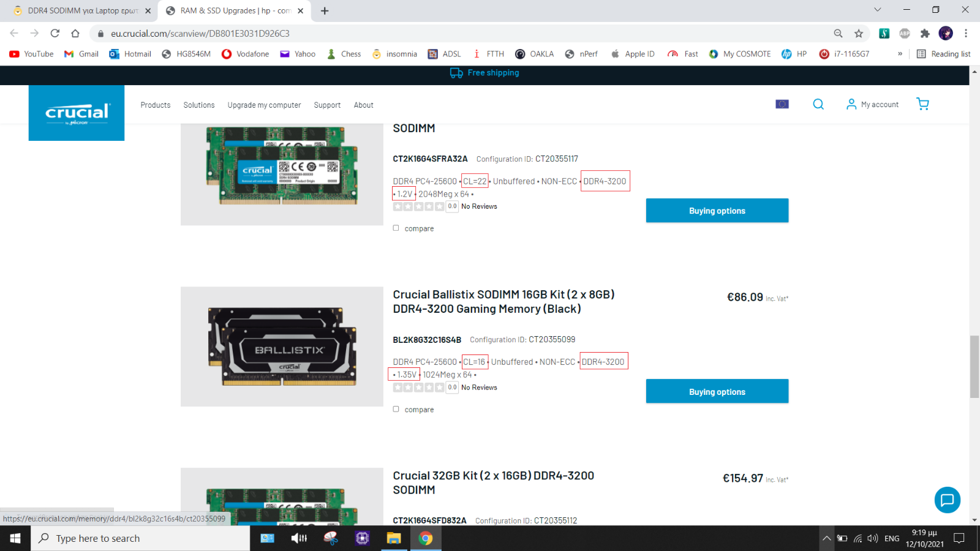Open the Products menu
The image size is (980, 551).
tap(156, 105)
